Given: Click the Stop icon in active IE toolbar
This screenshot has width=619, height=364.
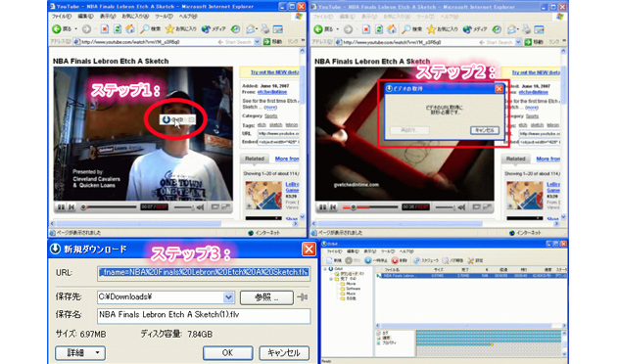Looking at the screenshot, I should tap(104, 29).
